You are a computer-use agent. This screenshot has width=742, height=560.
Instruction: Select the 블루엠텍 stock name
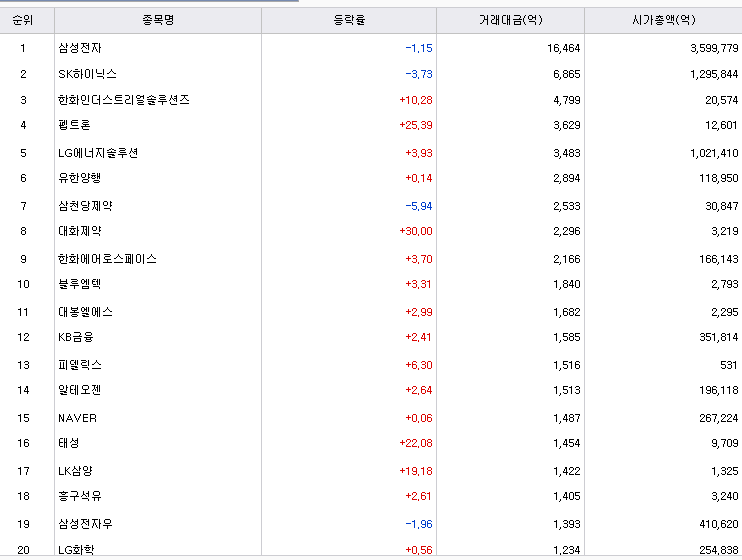(80, 284)
